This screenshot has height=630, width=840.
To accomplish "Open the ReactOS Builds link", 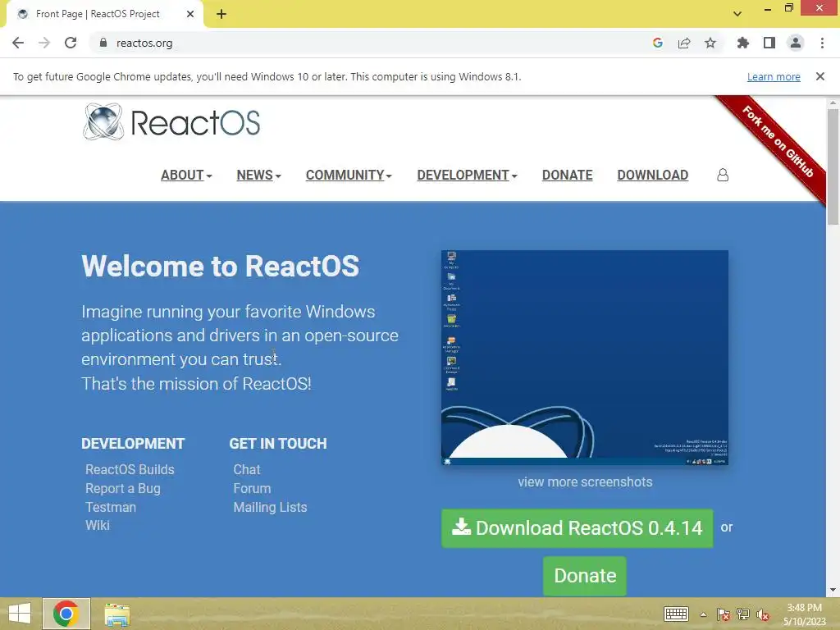I will (130, 469).
